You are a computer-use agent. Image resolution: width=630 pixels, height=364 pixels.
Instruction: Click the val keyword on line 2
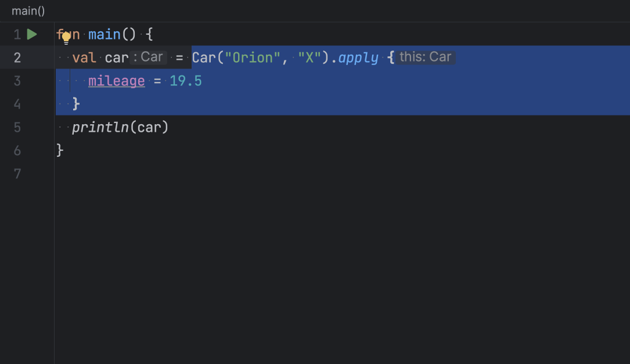(84, 57)
